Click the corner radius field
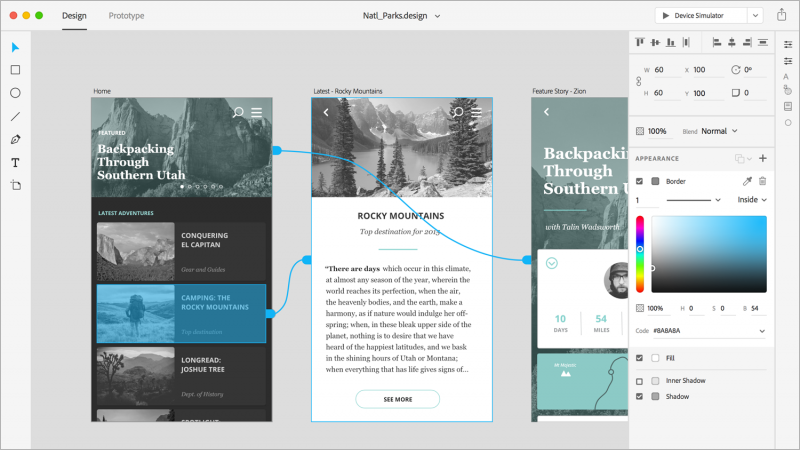Image resolution: width=800 pixels, height=450 pixels. [755, 93]
